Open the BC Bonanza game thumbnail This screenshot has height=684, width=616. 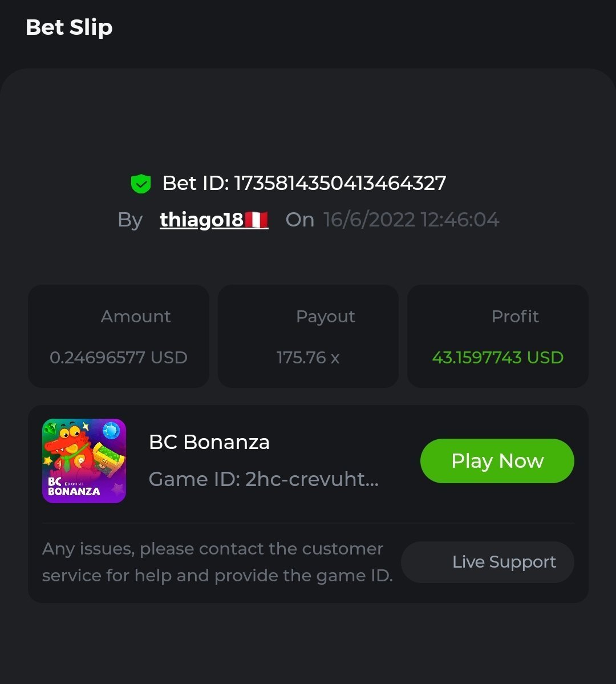84,461
